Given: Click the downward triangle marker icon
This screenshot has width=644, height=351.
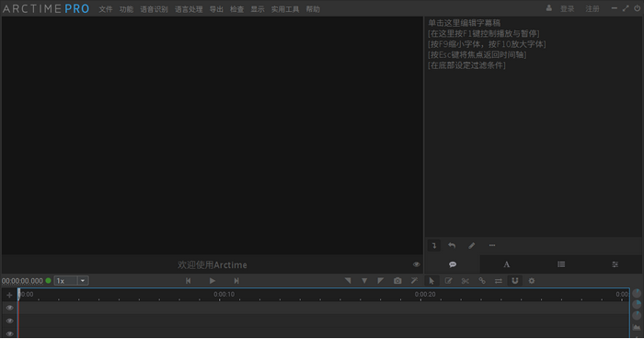Looking at the screenshot, I should coord(364,281).
